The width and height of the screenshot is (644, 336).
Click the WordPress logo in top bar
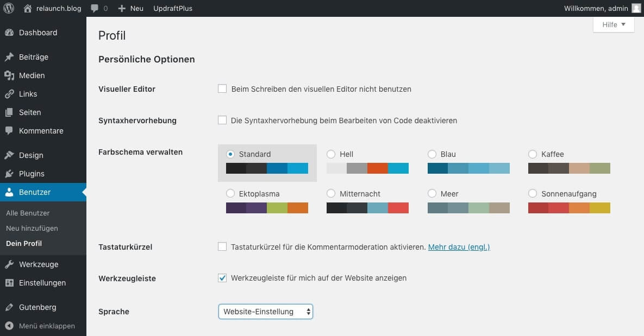tap(8, 8)
